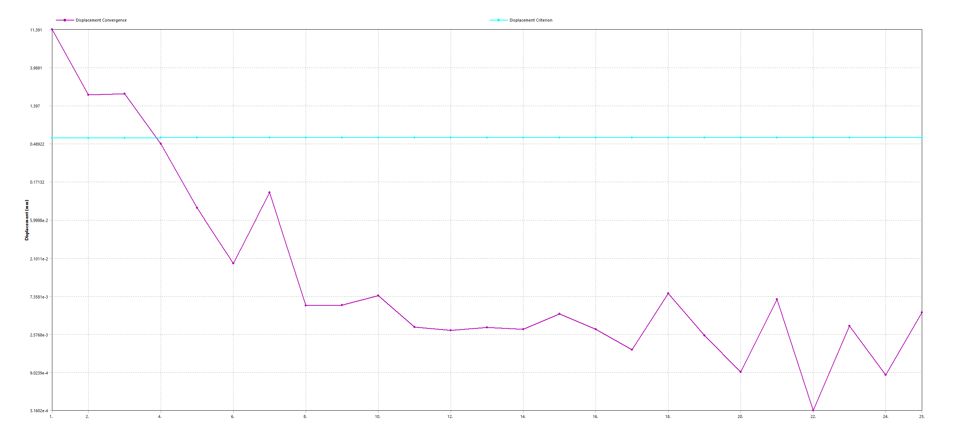Click the convergence data point at iteration 1
This screenshot has width=980, height=437.
coord(52,29)
